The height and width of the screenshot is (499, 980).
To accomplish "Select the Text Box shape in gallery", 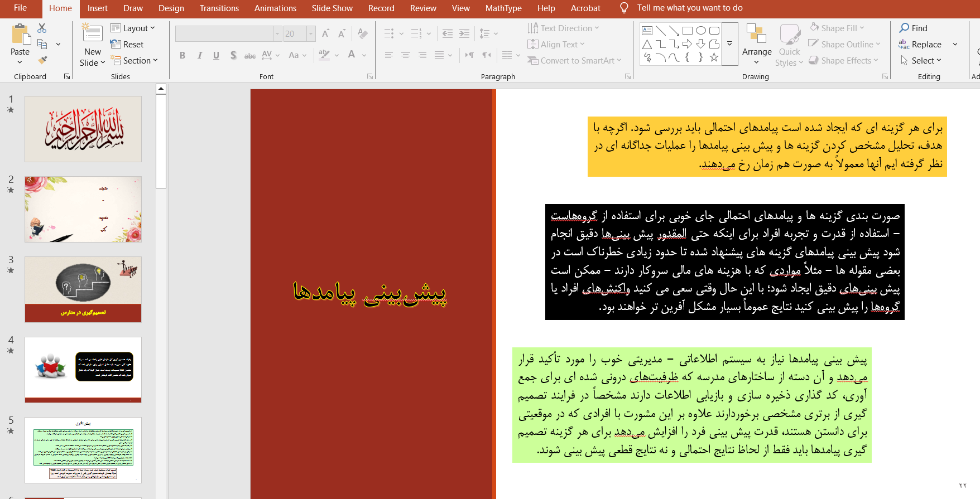I will [x=647, y=31].
